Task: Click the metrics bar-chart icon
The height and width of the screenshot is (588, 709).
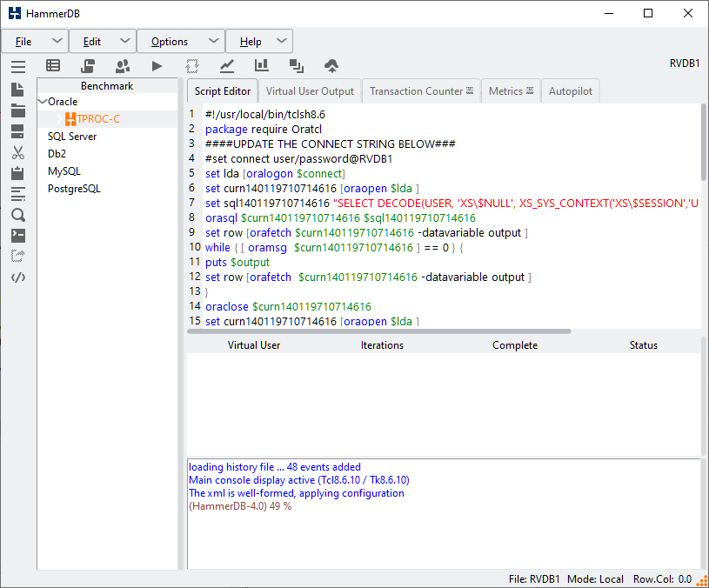Action: 261,66
